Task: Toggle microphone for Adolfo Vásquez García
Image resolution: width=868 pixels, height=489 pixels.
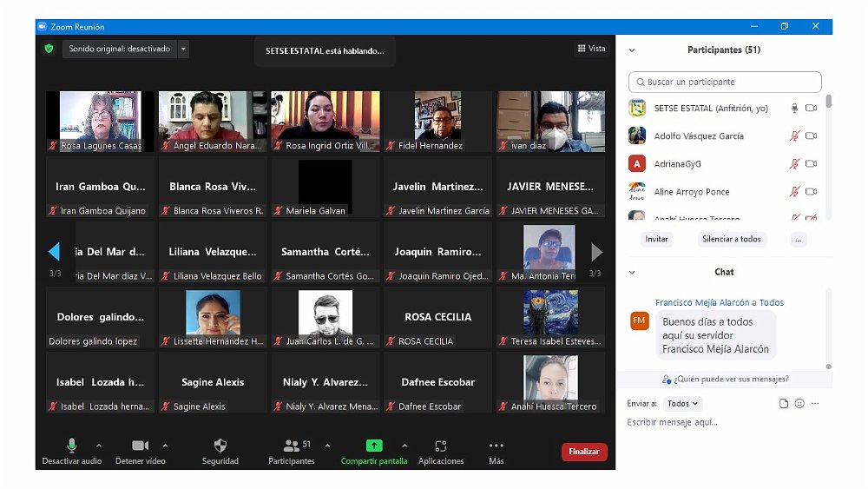Action: point(793,136)
